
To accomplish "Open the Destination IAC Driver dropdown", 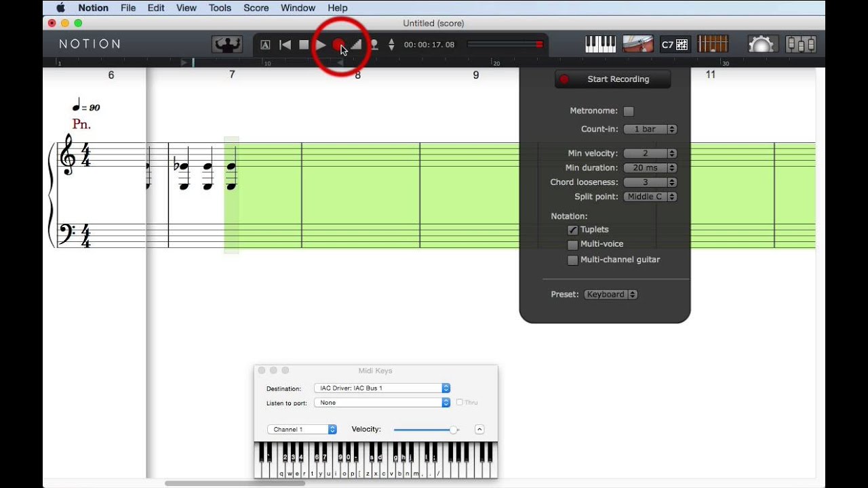I will [x=382, y=388].
